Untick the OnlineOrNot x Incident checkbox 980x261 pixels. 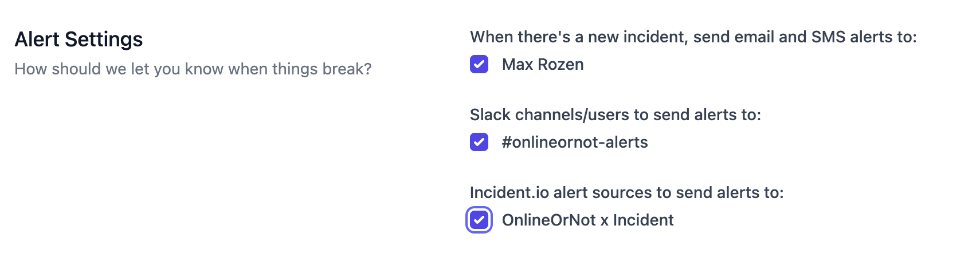pos(479,220)
